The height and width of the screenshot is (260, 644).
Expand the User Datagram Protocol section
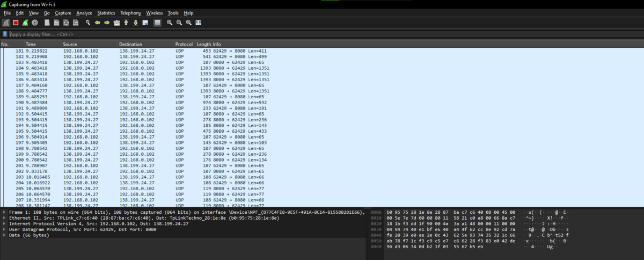click(x=5, y=229)
